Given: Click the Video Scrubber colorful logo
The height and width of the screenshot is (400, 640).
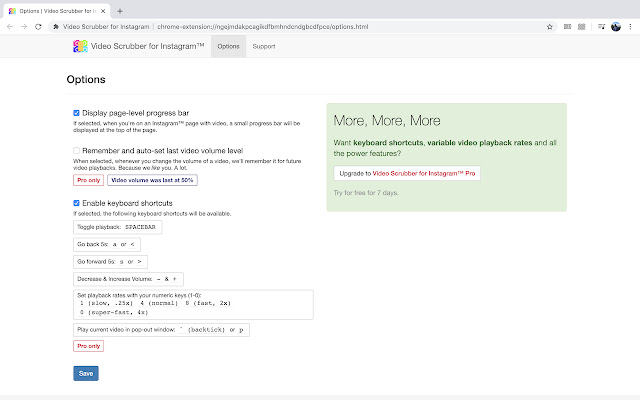Looking at the screenshot, I should coord(80,46).
